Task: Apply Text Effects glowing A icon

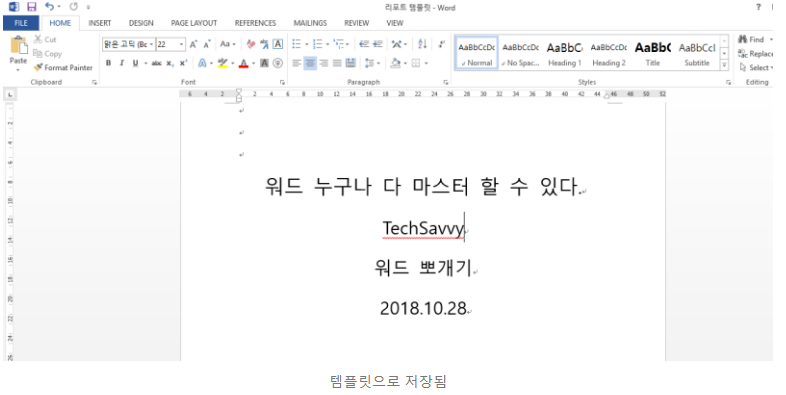Action: pyautogui.click(x=202, y=63)
